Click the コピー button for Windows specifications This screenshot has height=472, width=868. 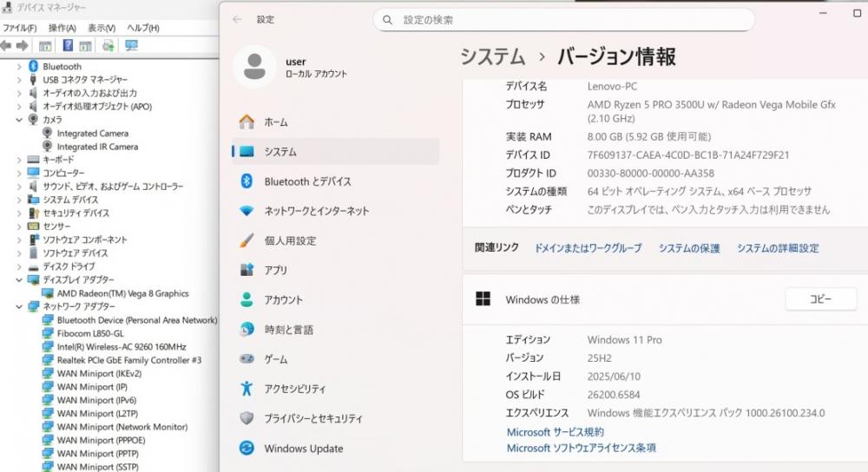point(820,299)
